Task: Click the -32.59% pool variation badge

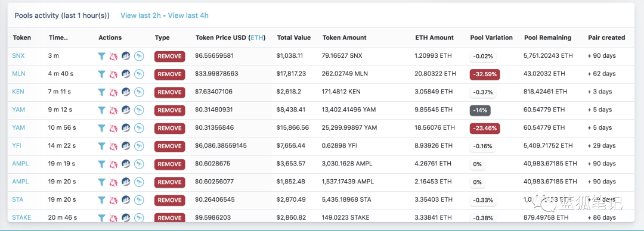Action: [x=485, y=74]
